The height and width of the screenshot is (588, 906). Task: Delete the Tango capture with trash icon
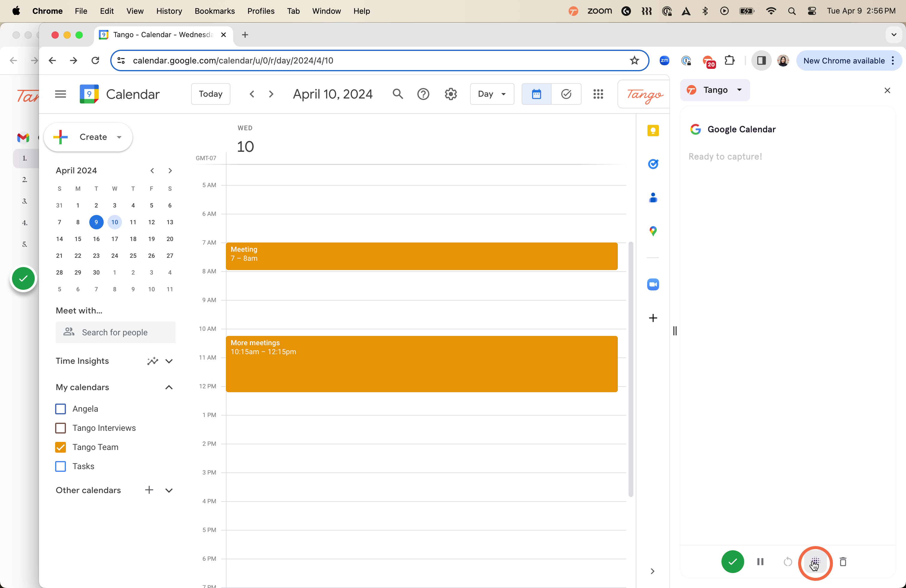click(843, 562)
